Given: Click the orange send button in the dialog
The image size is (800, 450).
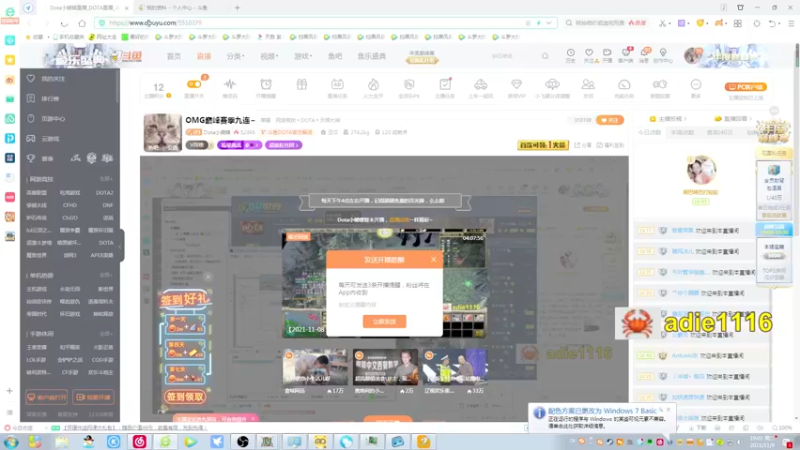Looking at the screenshot, I should [x=384, y=321].
